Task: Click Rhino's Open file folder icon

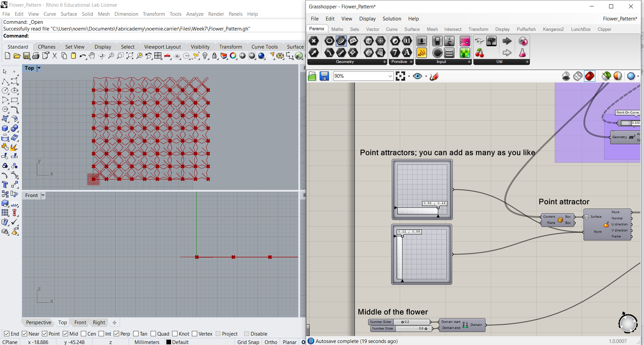Action: coord(17,56)
